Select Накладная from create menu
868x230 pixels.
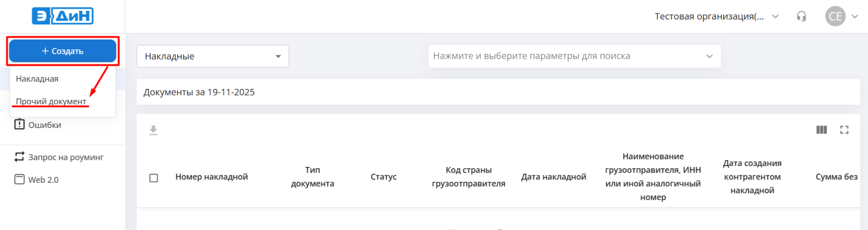[x=37, y=79]
